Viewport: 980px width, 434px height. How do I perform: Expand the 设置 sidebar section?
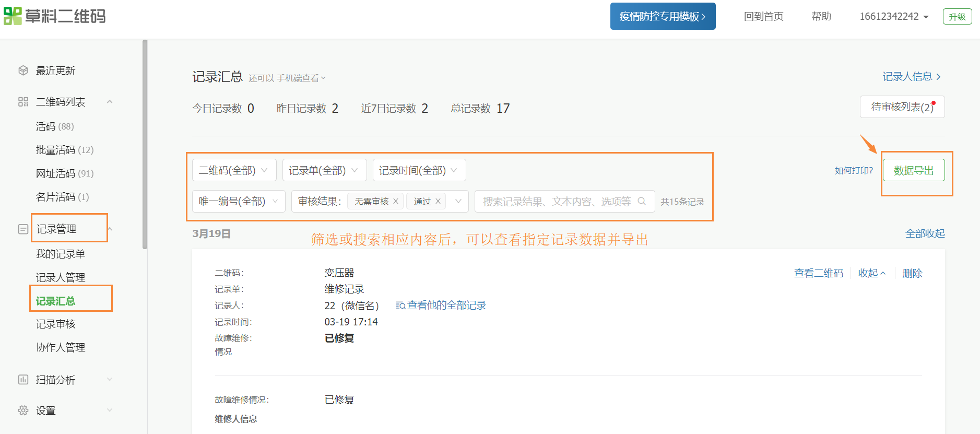point(110,410)
